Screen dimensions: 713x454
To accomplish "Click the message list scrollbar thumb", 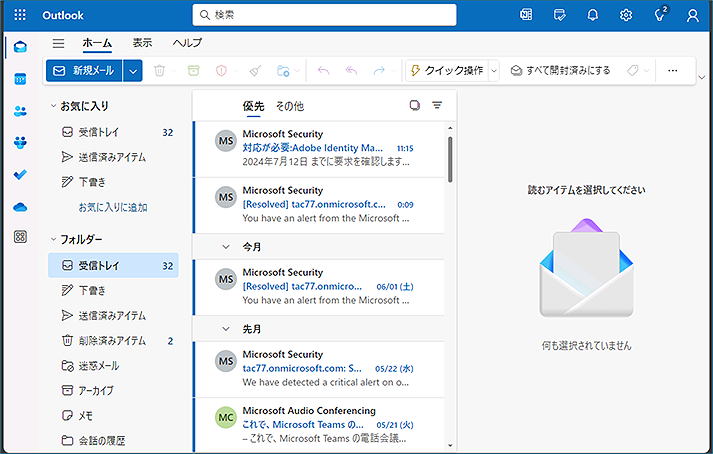I will coord(450,159).
